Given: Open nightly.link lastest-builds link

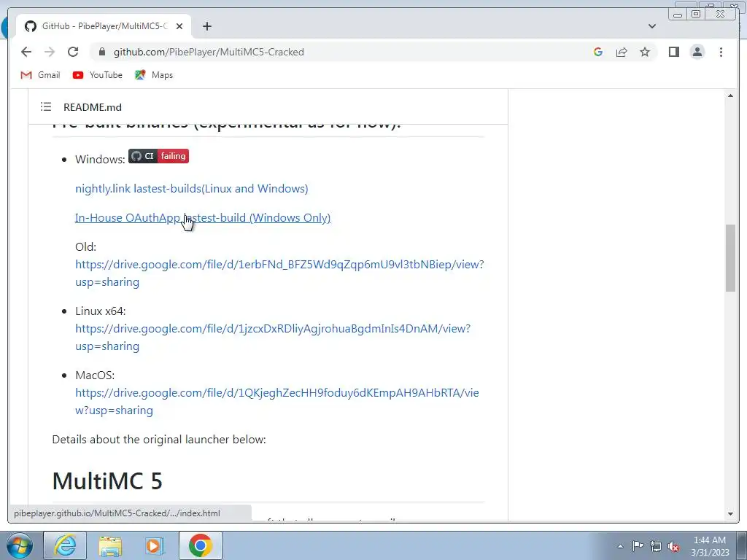Looking at the screenshot, I should click(x=192, y=189).
